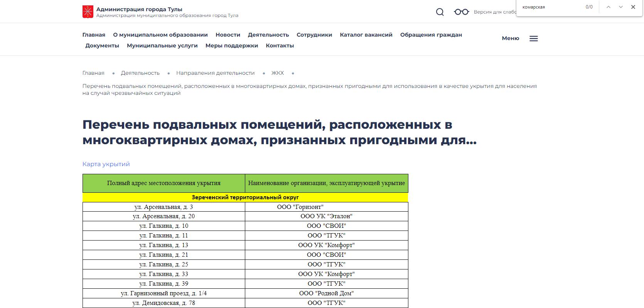Select cell 'ул. Галкина, д. 25'

(164, 264)
